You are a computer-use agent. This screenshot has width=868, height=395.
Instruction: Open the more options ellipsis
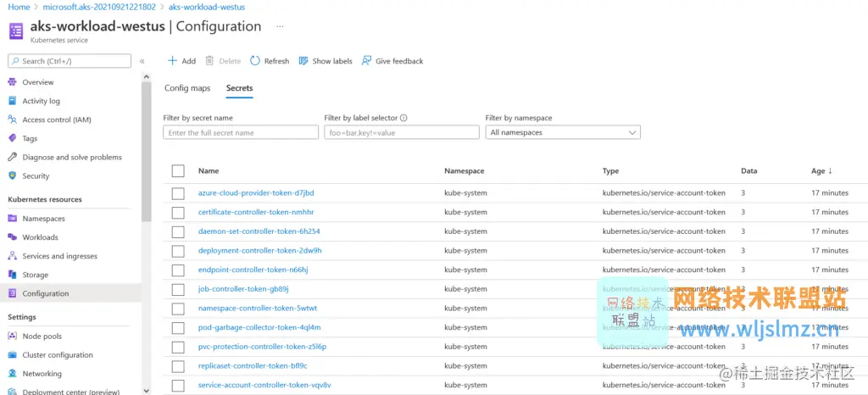point(280,26)
